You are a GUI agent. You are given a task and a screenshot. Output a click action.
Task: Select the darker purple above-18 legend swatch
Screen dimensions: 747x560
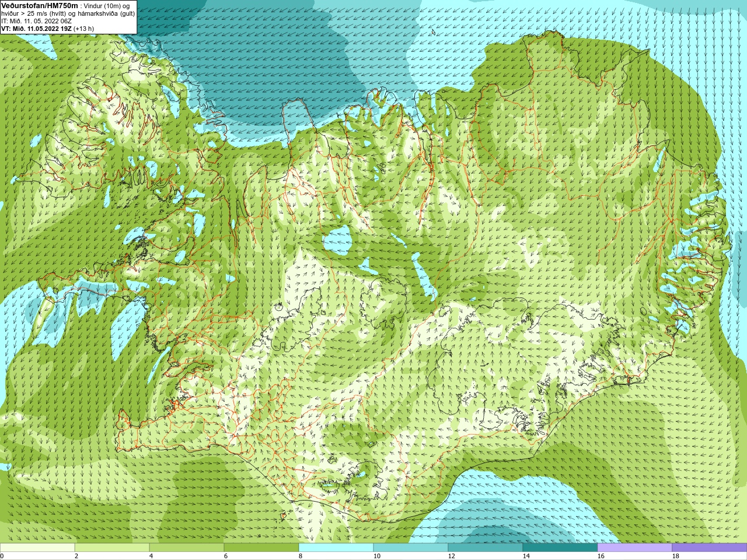coord(710,548)
